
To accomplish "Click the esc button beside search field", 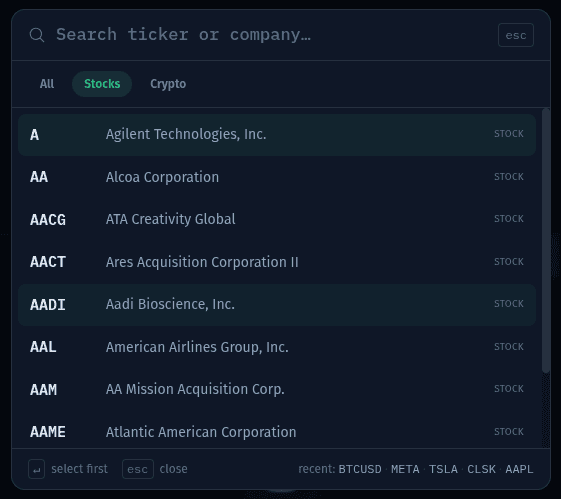I will coord(516,35).
